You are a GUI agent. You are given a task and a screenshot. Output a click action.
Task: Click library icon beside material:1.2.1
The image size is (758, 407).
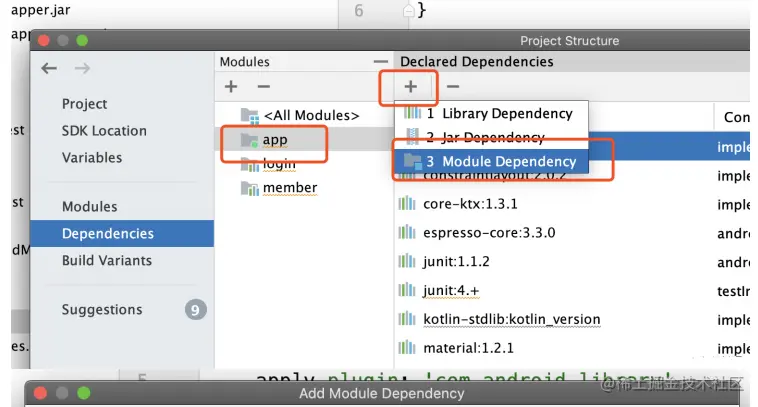(407, 347)
